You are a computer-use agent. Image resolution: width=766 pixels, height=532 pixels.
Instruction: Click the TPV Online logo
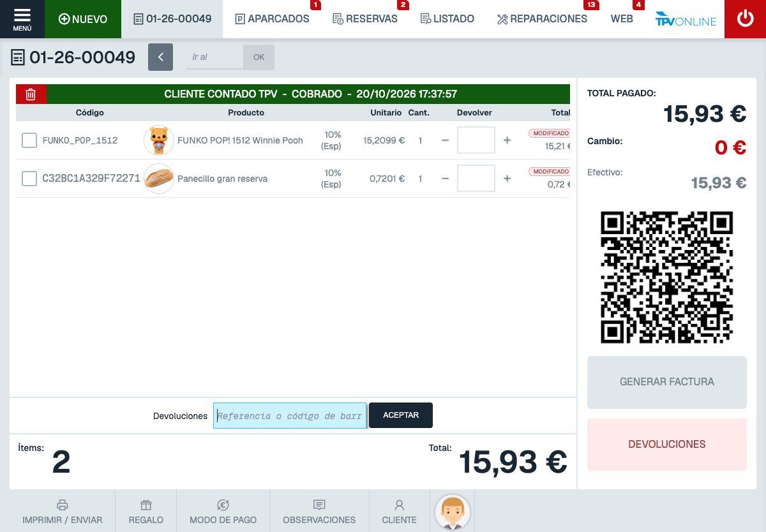(686, 19)
